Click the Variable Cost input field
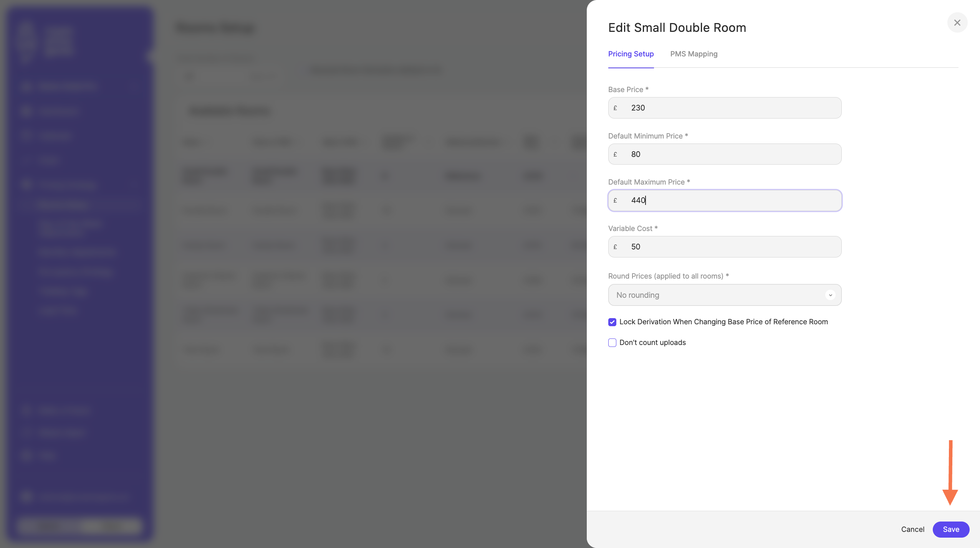980x548 pixels. click(x=725, y=247)
